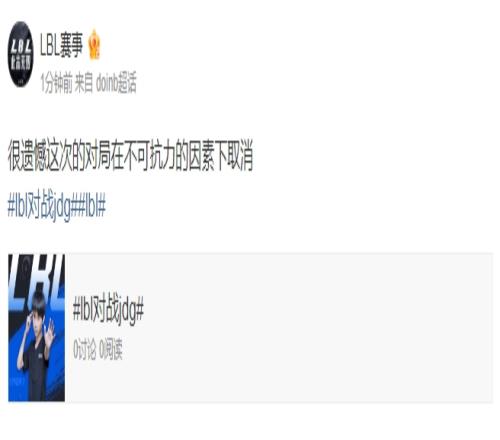500x440 pixels.
Task: Open the doinb超话 source link
Action: pos(116,83)
